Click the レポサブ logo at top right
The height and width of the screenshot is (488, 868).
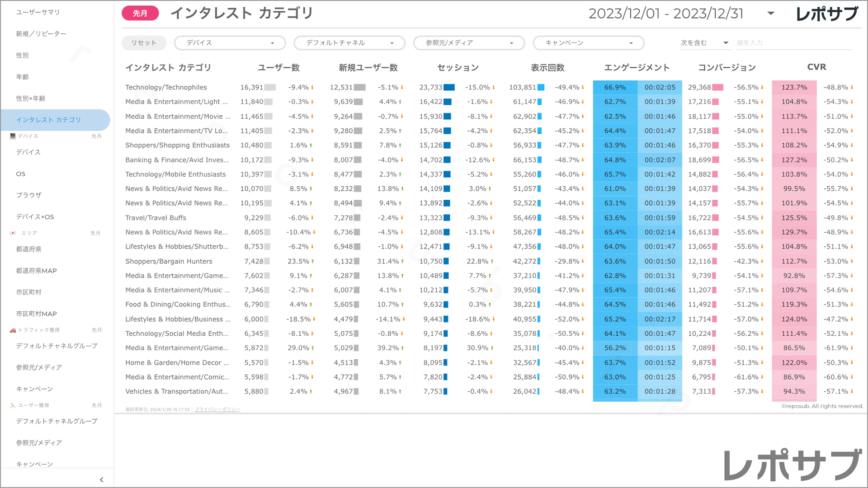(x=827, y=14)
